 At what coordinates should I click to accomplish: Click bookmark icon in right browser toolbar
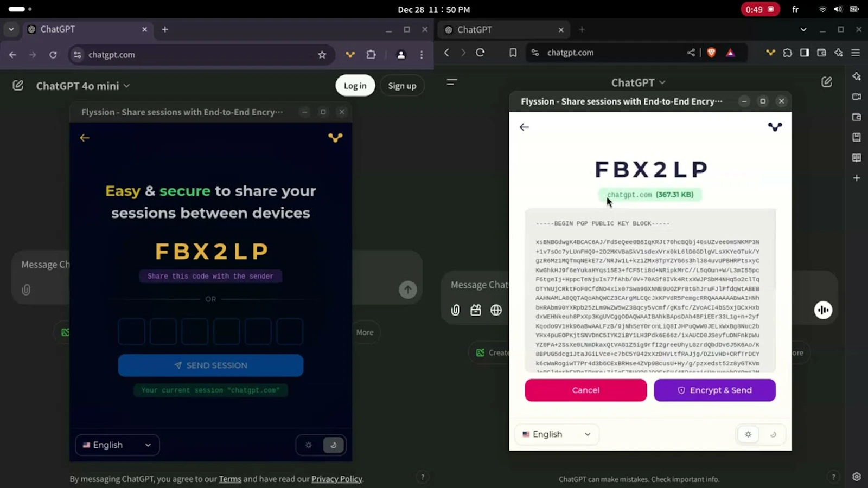[513, 53]
